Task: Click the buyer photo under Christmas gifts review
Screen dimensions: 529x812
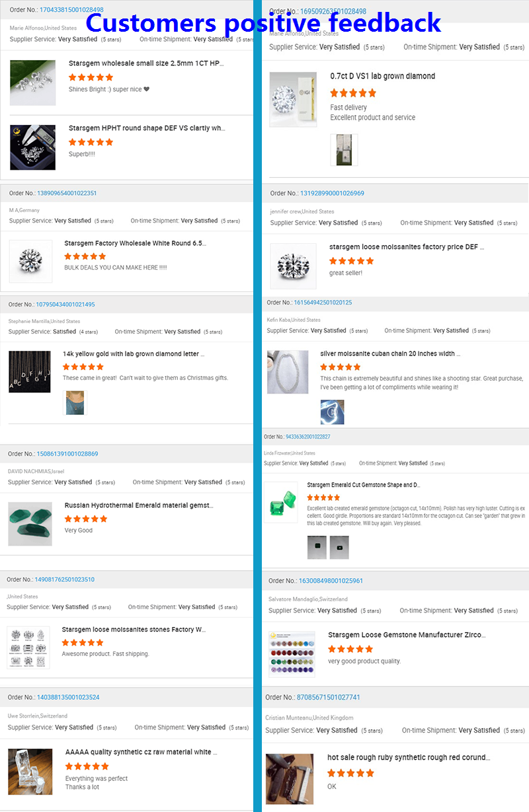Action: click(x=75, y=402)
